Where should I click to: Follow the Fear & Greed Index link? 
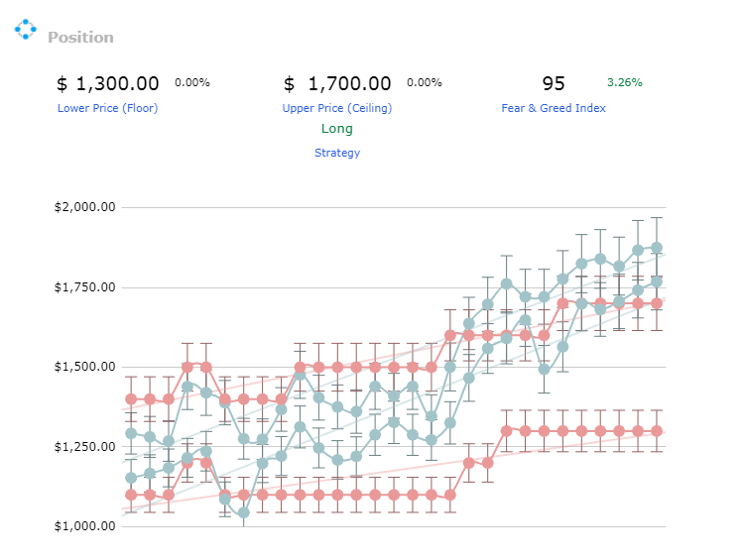click(554, 108)
